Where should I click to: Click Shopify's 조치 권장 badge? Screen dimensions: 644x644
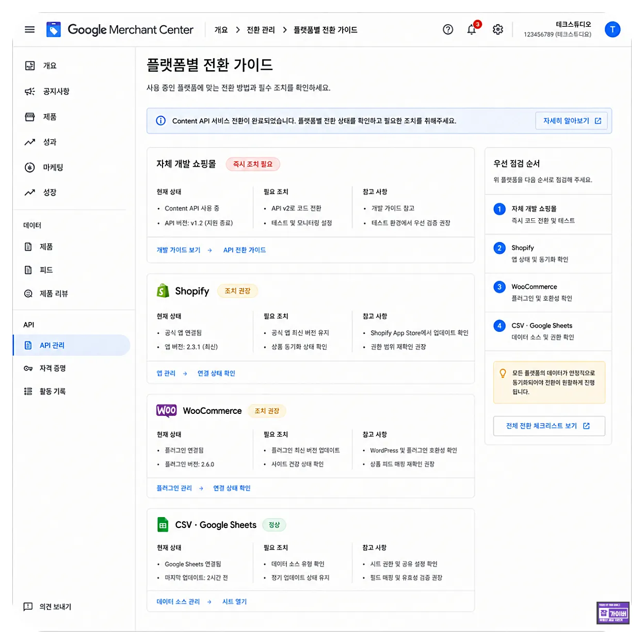237,291
